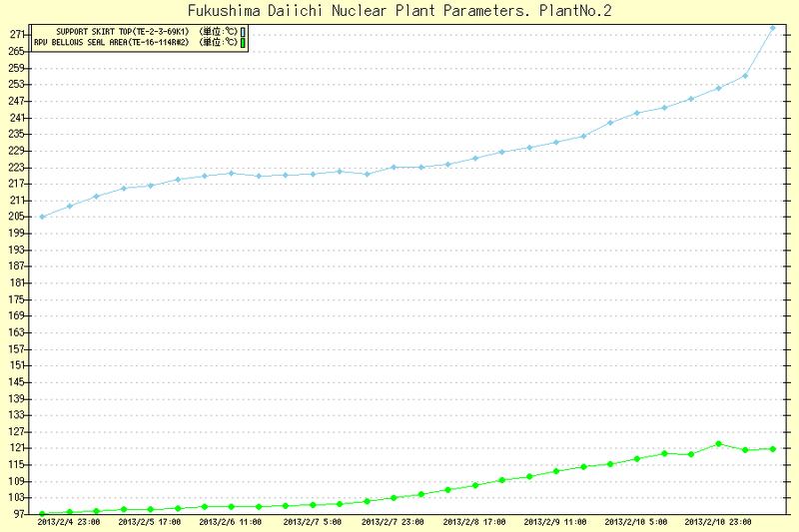This screenshot has width=799, height=532.
Task: Click x-axis label '2013/2/10 23:00'
Action: tap(718, 522)
